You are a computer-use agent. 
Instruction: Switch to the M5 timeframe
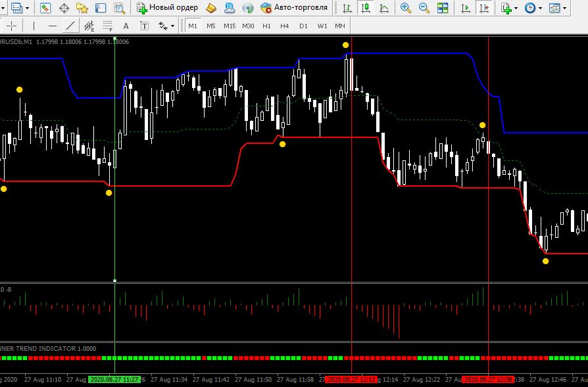(211, 26)
